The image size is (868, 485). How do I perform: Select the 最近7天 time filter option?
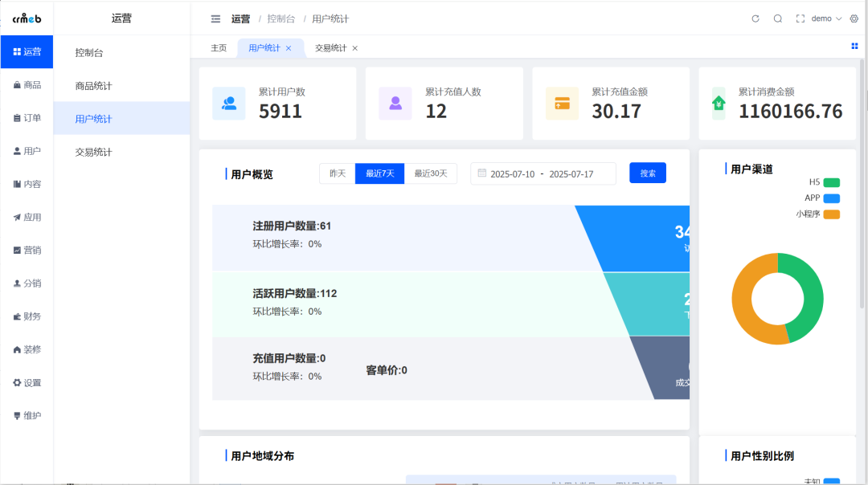click(x=379, y=173)
